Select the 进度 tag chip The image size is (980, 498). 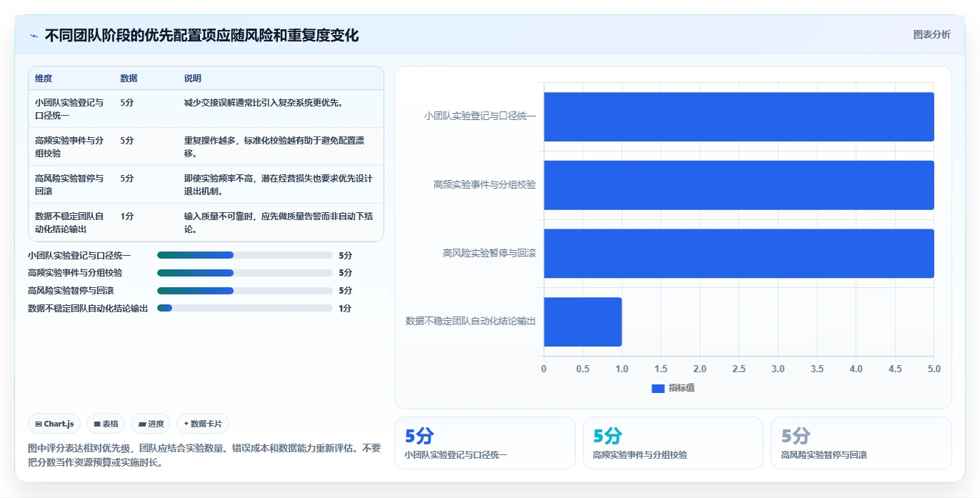coord(151,424)
